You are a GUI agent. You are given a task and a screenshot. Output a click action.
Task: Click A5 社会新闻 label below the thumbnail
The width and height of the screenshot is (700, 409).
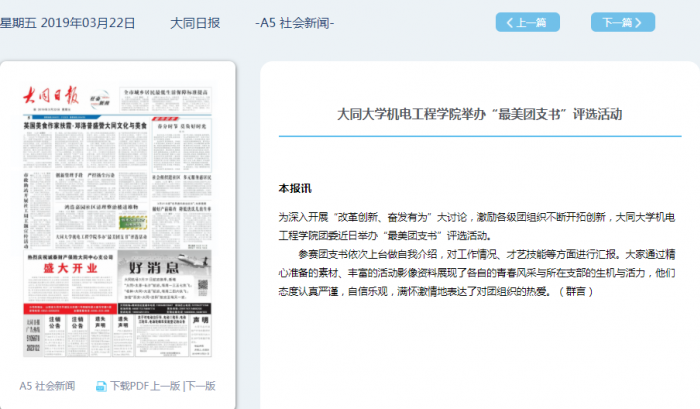point(47,386)
